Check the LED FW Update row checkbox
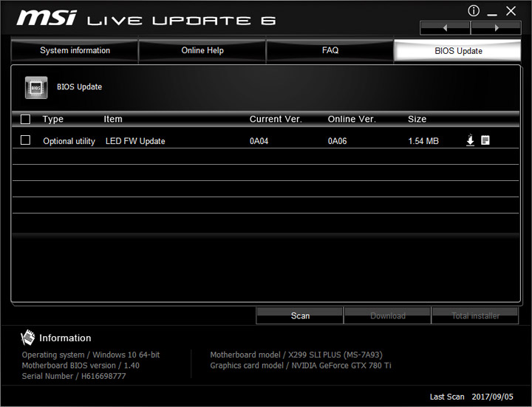The height and width of the screenshot is (407, 532). coord(25,140)
